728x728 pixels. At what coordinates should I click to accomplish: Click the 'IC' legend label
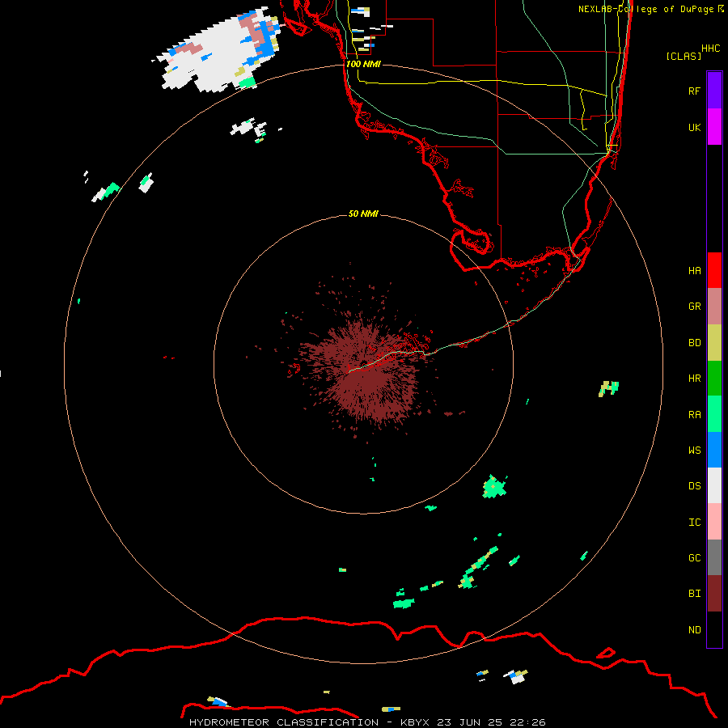(694, 523)
